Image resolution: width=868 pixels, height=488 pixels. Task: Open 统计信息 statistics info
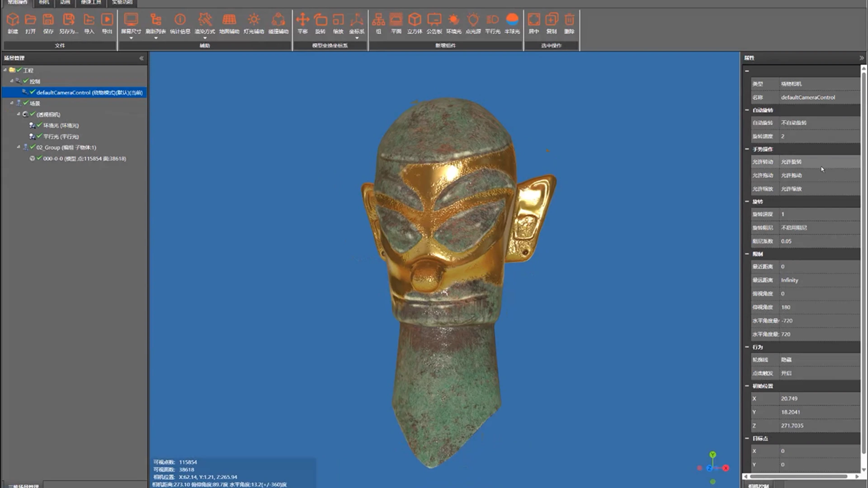pyautogui.click(x=180, y=23)
